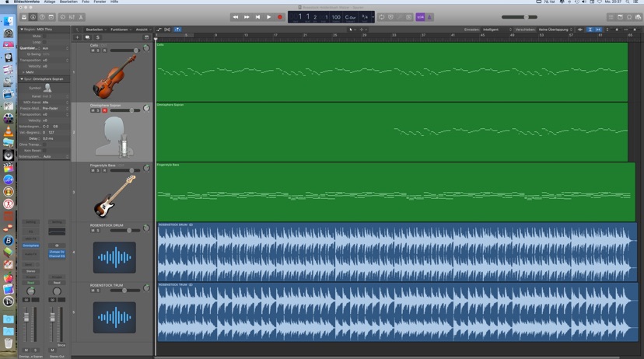Open Smart Controls dial icon
644x359 pixels.
(63, 17)
